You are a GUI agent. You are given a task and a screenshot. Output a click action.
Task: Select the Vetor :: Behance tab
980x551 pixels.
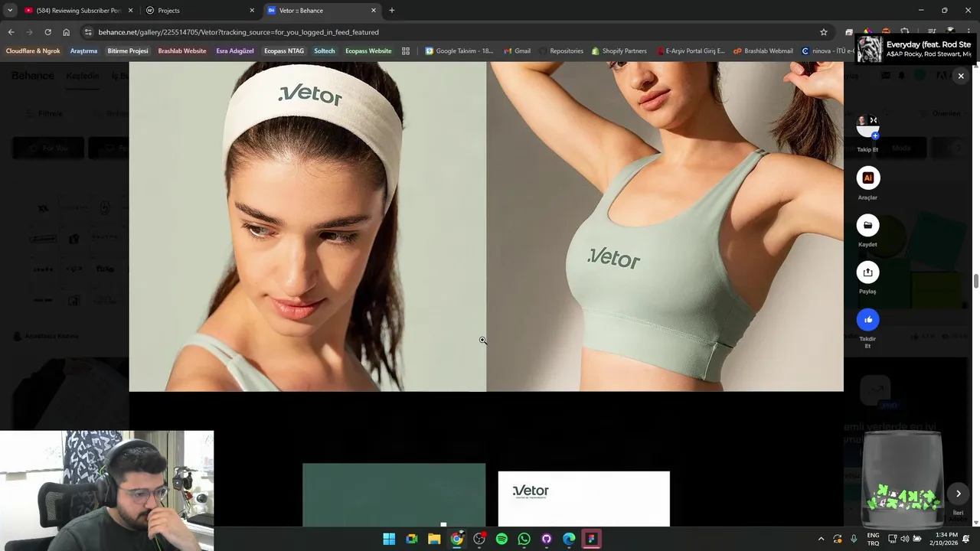[x=322, y=11]
